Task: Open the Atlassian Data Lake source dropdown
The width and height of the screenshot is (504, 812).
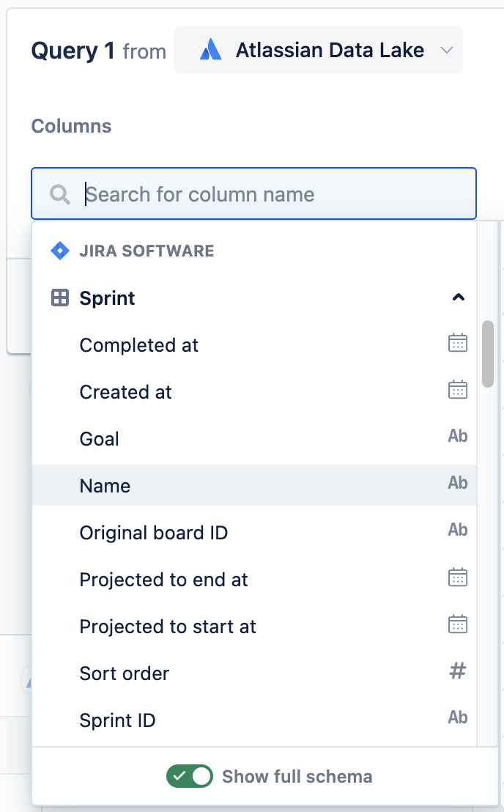Action: tap(318, 50)
